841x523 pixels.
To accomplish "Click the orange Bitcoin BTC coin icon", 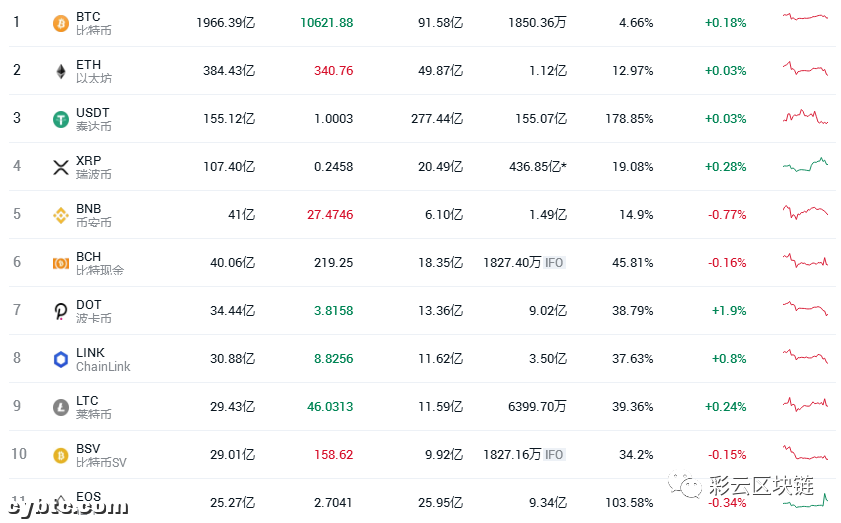I will pyautogui.click(x=61, y=23).
